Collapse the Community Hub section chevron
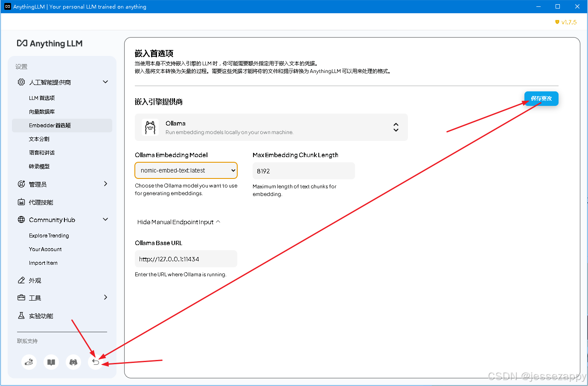Viewport: 588px width, 386px height. click(105, 219)
